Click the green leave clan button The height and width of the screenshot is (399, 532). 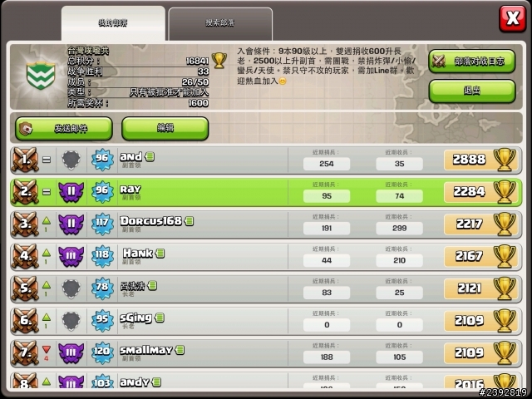click(x=472, y=91)
